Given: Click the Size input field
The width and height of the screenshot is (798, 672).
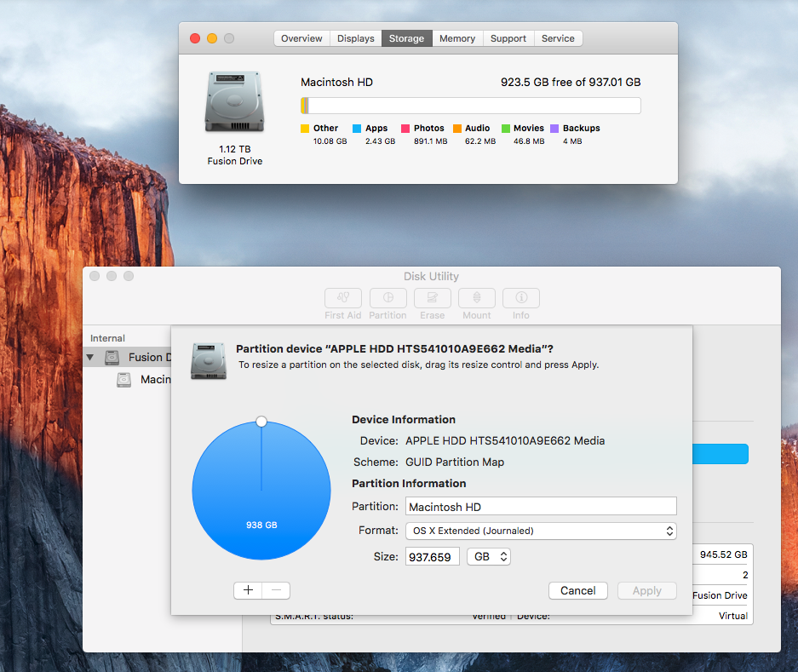Looking at the screenshot, I should [433, 556].
